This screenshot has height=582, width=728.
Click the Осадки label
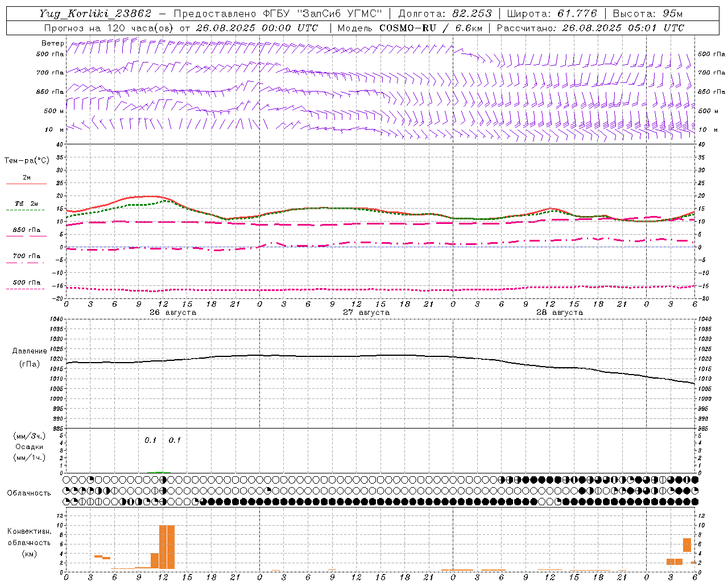click(30, 447)
